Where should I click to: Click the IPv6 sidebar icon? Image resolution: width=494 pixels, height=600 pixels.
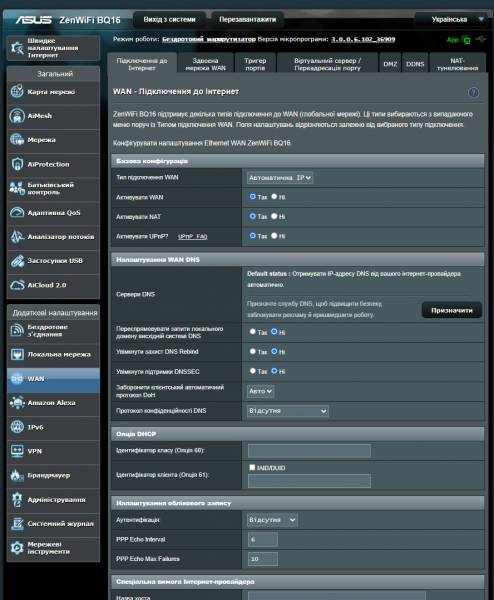tap(17, 427)
